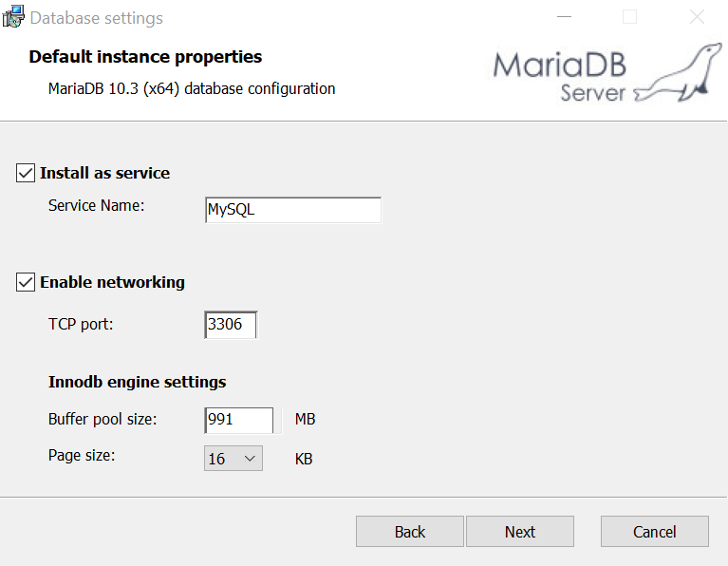Minimize the Database settings window
Image resolution: width=728 pixels, height=566 pixels.
564,17
